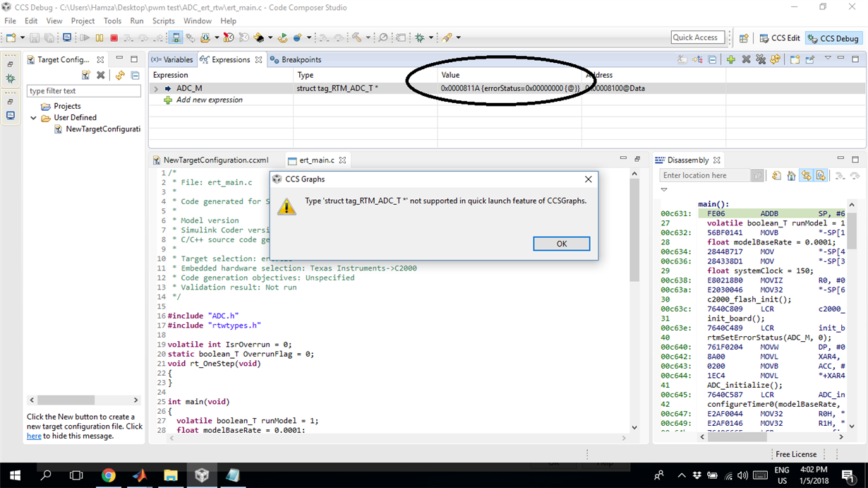Add a new expression with the green plus icon

[x=730, y=59]
